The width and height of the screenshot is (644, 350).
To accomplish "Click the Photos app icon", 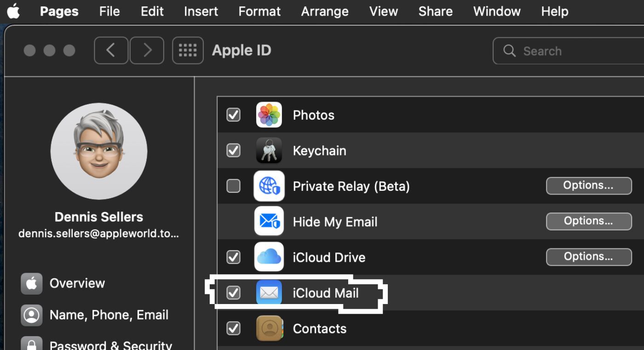I will [269, 115].
